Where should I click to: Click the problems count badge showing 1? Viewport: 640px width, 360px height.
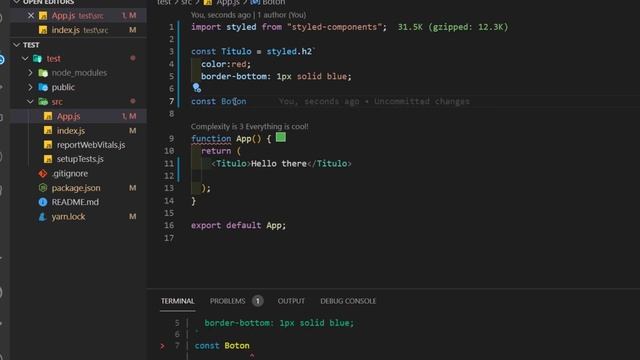(258, 301)
